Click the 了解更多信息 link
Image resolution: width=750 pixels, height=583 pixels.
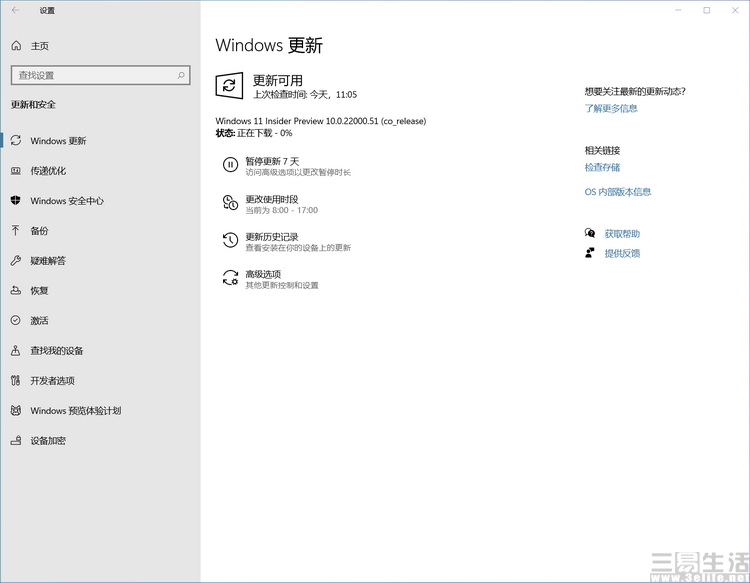tap(611, 108)
